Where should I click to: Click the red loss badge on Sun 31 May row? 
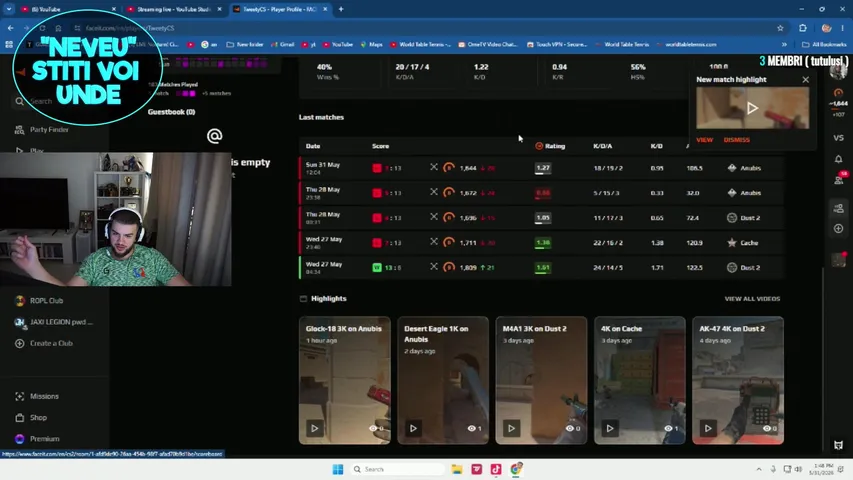pos(376,168)
